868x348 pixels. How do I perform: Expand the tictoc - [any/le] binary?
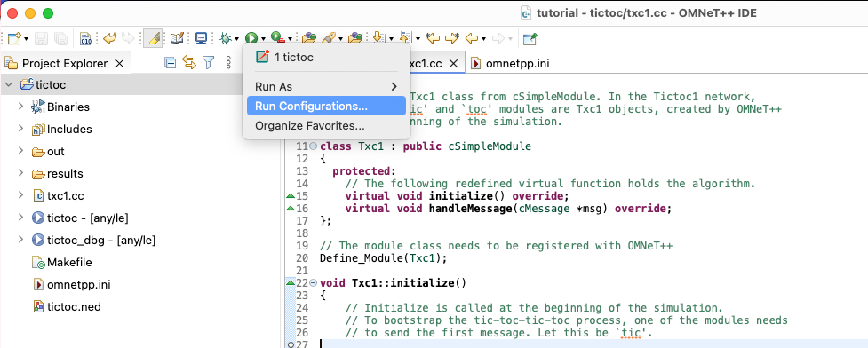[x=20, y=217]
